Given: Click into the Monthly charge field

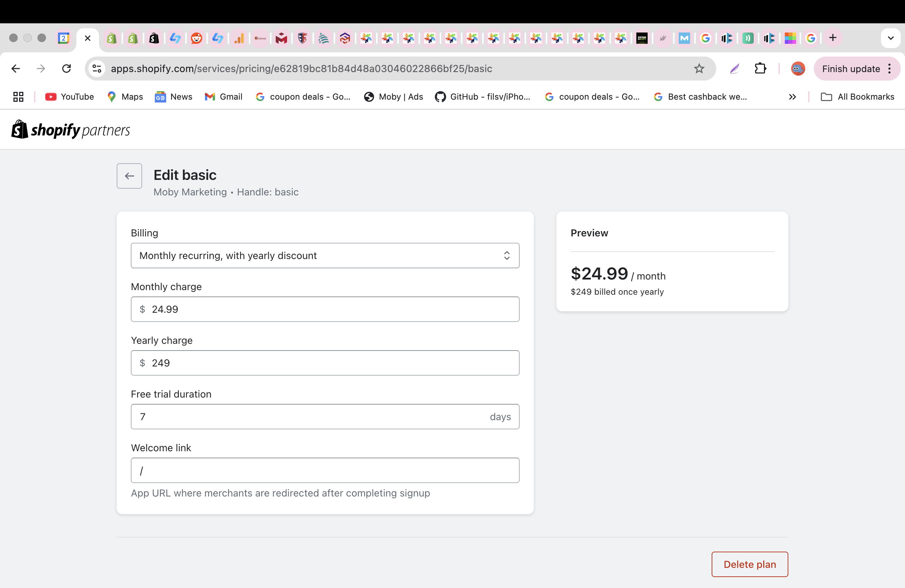Looking at the screenshot, I should [x=325, y=309].
